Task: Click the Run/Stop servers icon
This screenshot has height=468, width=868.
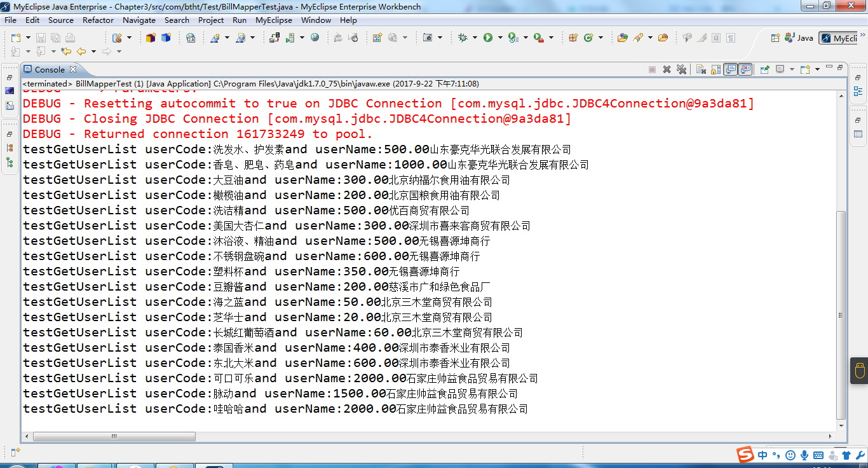Action: pyautogui.click(x=290, y=38)
